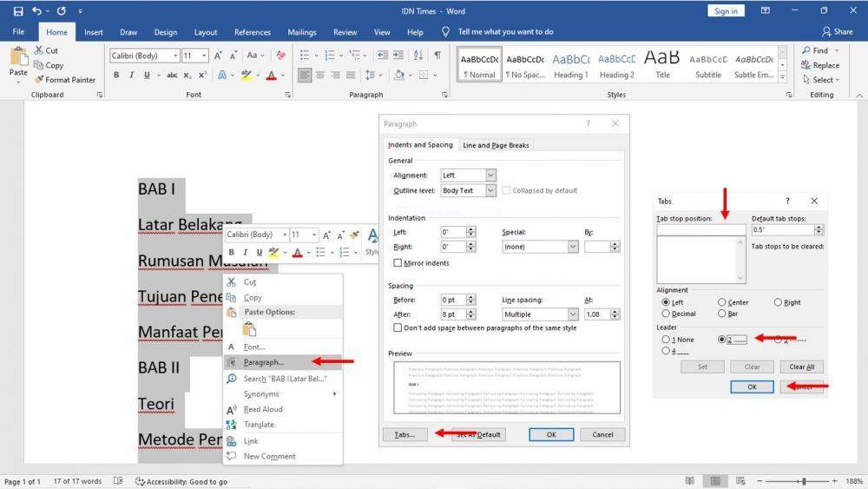Viewport: 868px width, 489px height.
Task: Switch to Line and Page Breaks tab
Action: 496,145
